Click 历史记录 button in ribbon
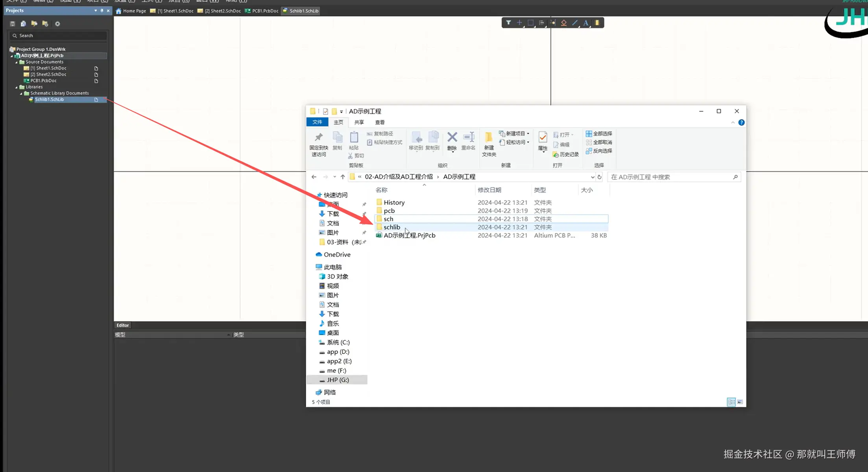Viewport: 868px width, 472px height. 565,154
